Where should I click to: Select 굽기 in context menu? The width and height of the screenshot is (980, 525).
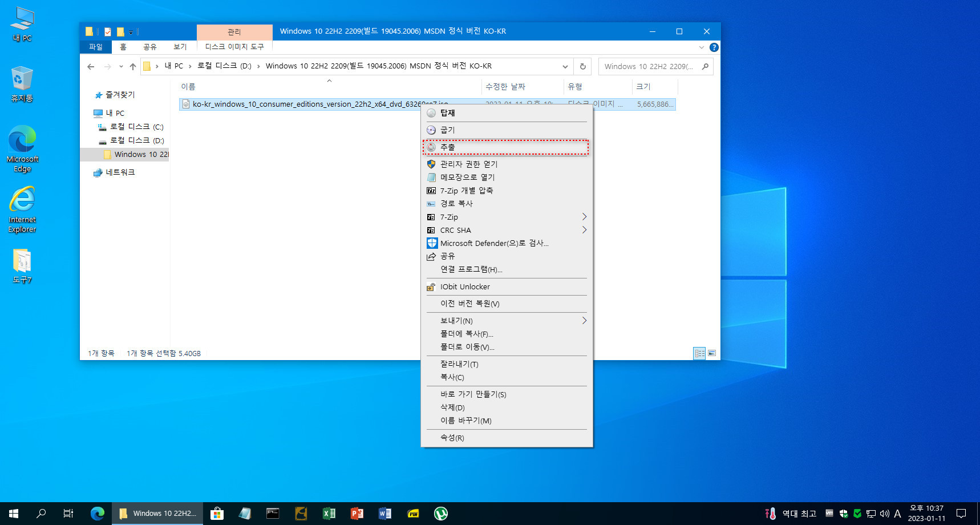pyautogui.click(x=507, y=130)
